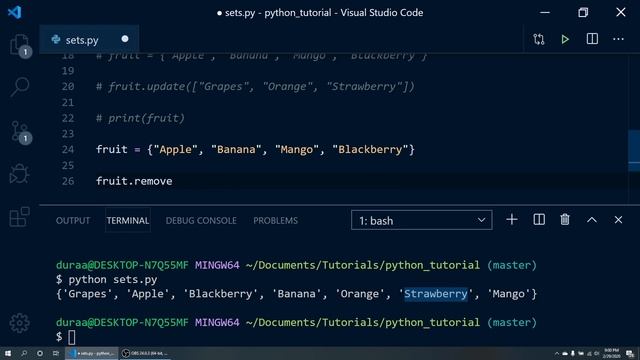Click the highlighted Strawberry in terminal output

pyautogui.click(x=436, y=294)
